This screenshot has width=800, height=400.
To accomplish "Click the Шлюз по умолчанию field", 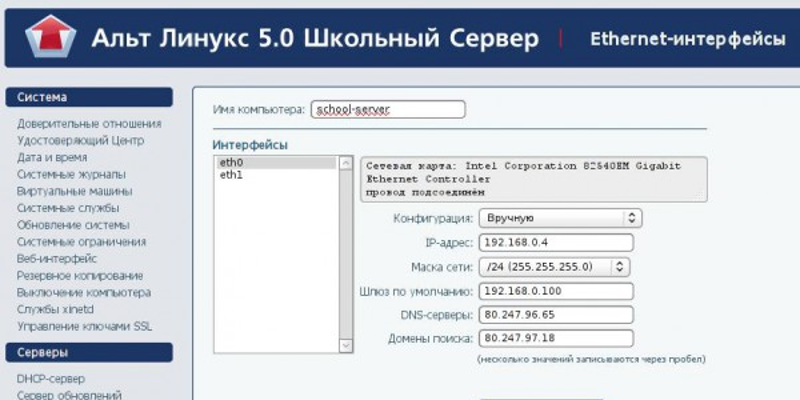I will (x=556, y=291).
